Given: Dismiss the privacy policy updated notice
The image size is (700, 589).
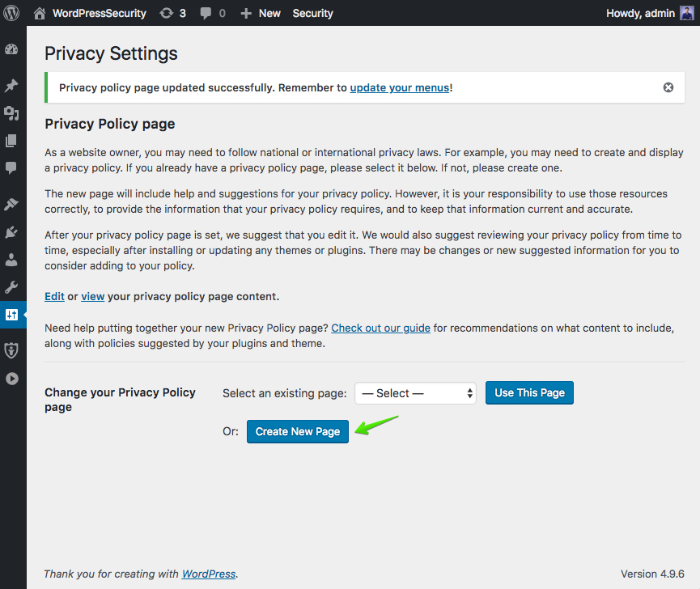Looking at the screenshot, I should click(x=668, y=87).
